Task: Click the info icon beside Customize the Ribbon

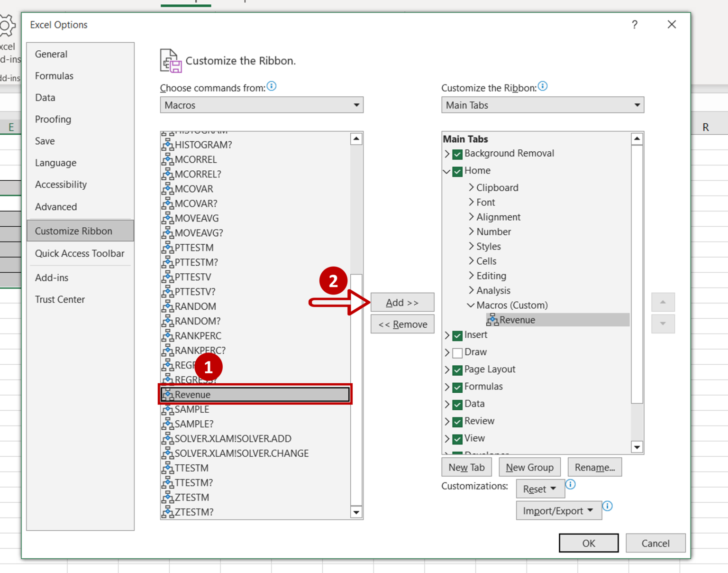Action: coord(543,86)
